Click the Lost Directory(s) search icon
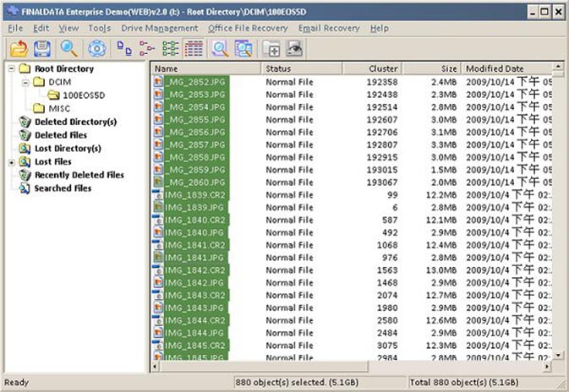 pyautogui.click(x=25, y=149)
